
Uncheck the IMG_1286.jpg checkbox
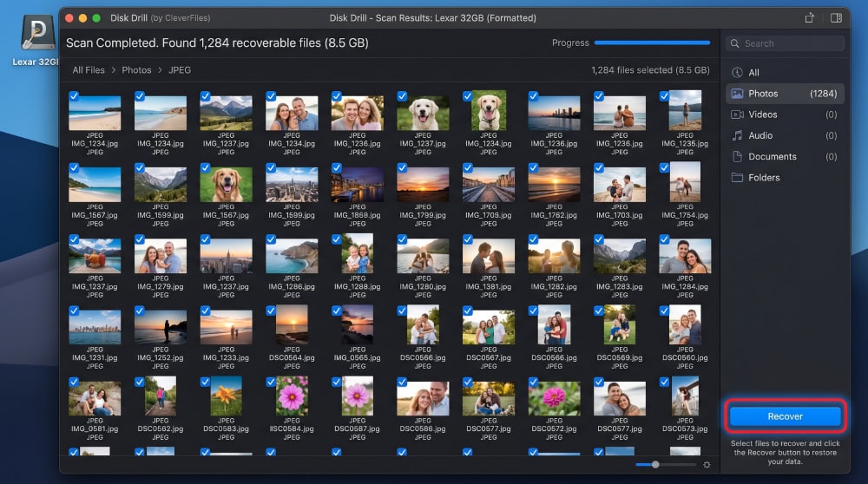pos(271,239)
